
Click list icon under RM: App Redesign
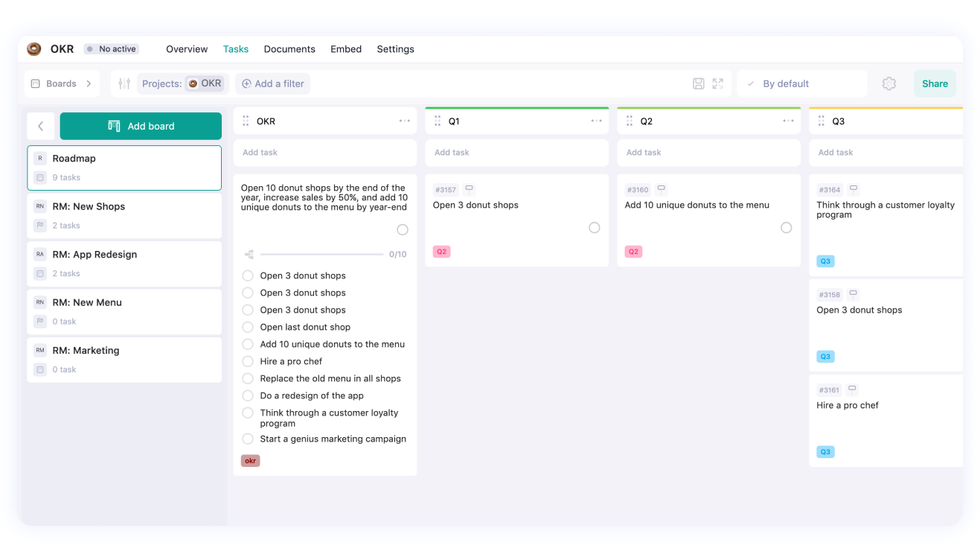pyautogui.click(x=40, y=273)
